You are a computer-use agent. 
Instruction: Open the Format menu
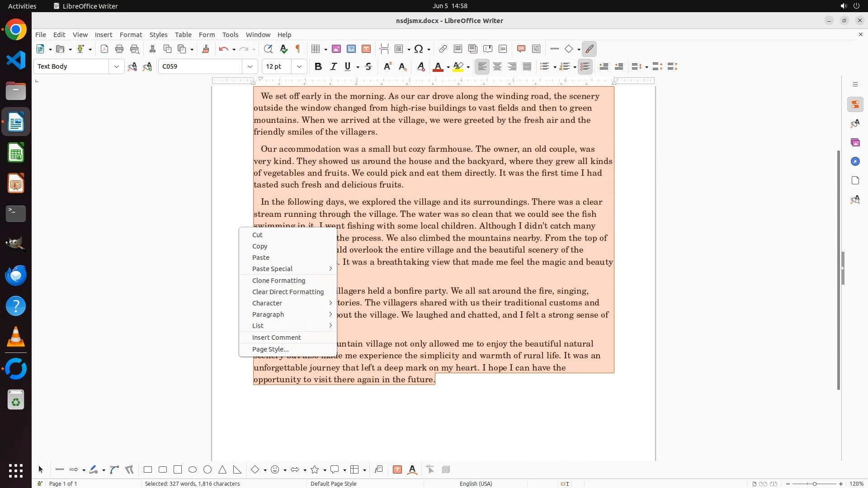[x=131, y=35]
